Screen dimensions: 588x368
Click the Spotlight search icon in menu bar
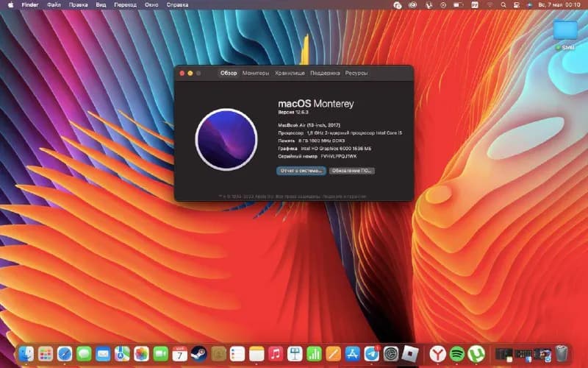(x=503, y=5)
